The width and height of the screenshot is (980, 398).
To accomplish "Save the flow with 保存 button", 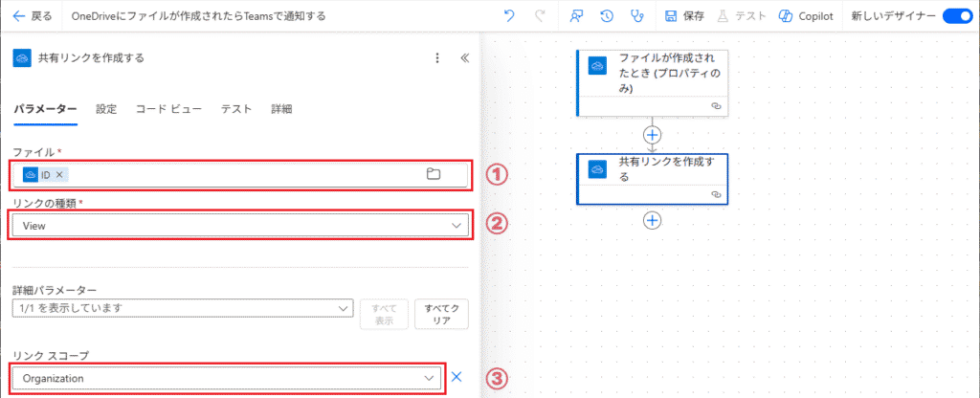I will pyautogui.click(x=683, y=16).
